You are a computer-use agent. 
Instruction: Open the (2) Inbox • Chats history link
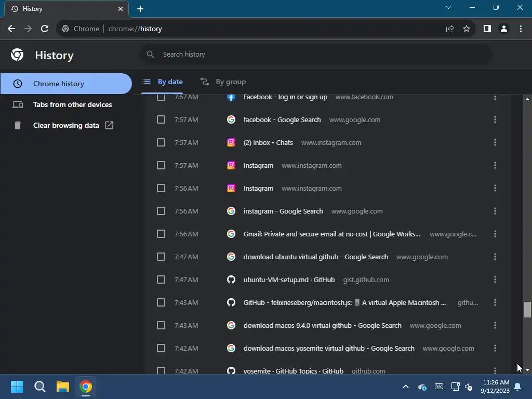[268, 142]
